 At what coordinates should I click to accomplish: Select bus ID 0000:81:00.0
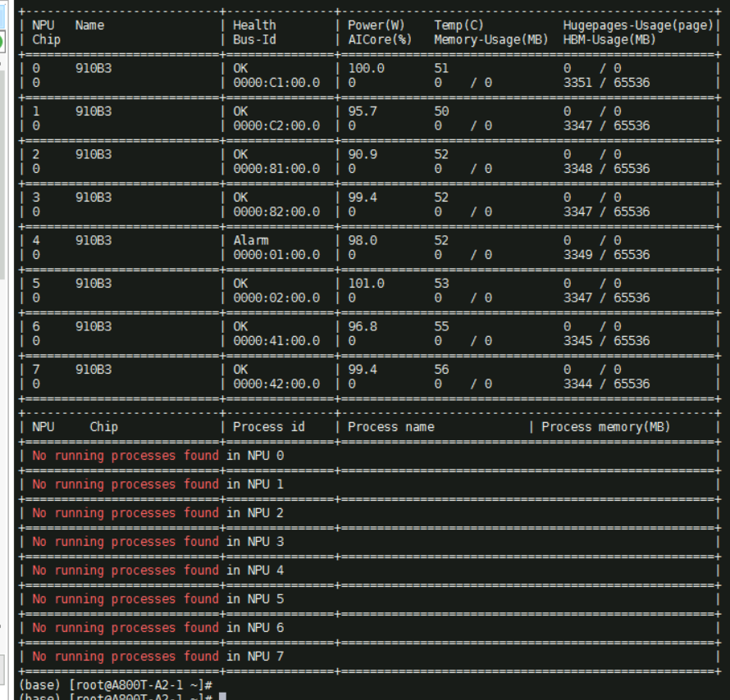pos(276,169)
